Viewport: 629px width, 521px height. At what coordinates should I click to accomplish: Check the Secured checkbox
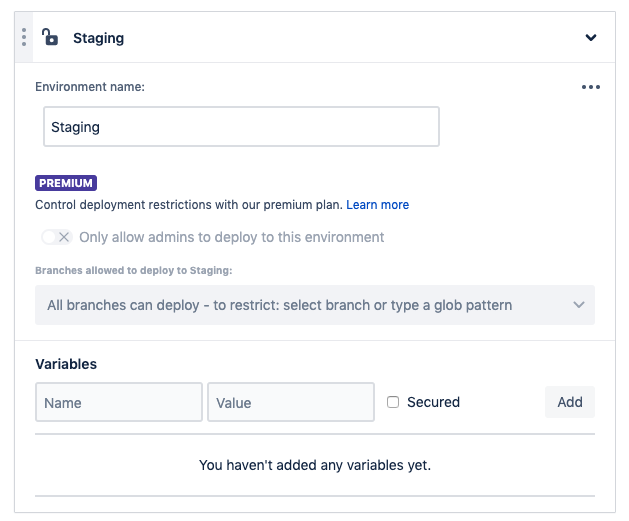pos(393,402)
